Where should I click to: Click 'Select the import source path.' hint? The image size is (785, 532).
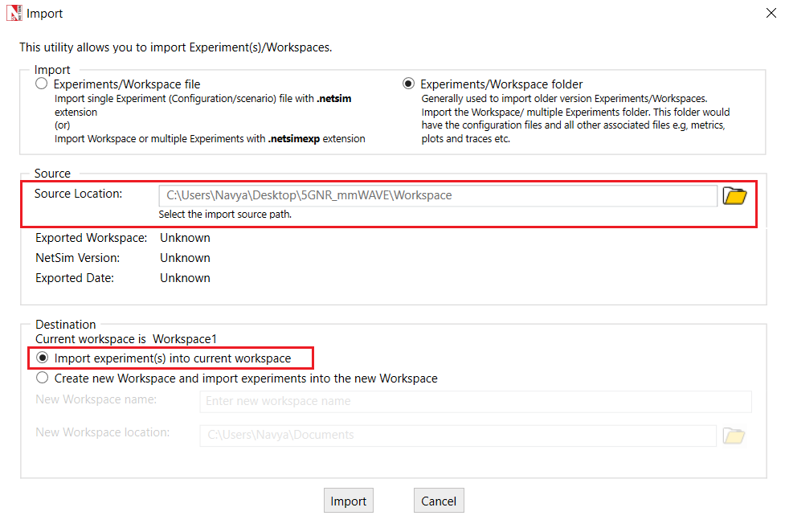click(x=225, y=215)
